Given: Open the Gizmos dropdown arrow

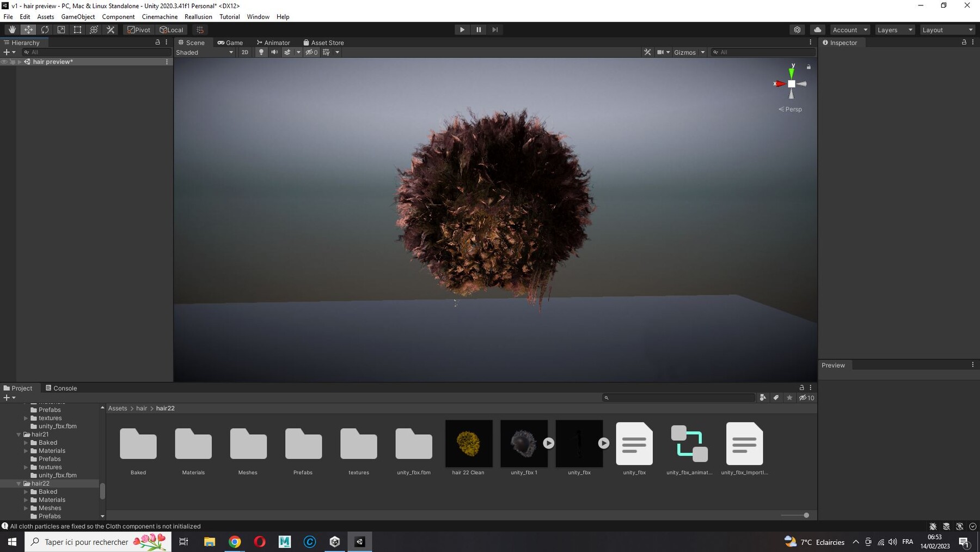Looking at the screenshot, I should [703, 52].
